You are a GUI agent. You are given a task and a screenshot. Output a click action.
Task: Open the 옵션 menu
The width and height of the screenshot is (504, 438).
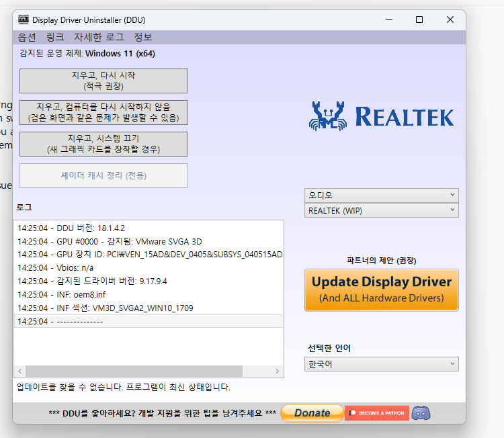(x=27, y=37)
